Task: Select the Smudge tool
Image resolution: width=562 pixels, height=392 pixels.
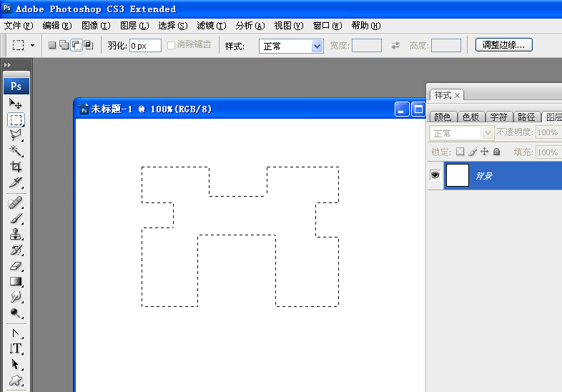Action: [16, 298]
